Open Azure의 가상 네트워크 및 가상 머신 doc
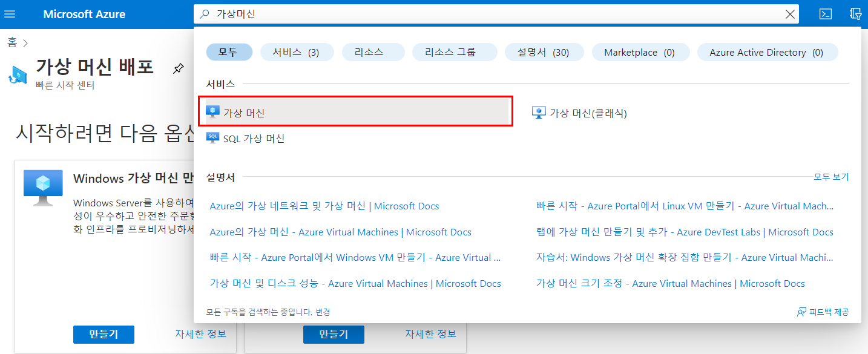Viewport: 868px width, 354px height. coord(324,206)
